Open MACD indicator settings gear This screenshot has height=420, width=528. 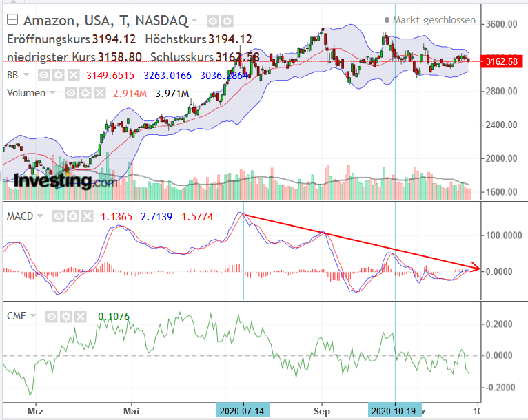73,216
